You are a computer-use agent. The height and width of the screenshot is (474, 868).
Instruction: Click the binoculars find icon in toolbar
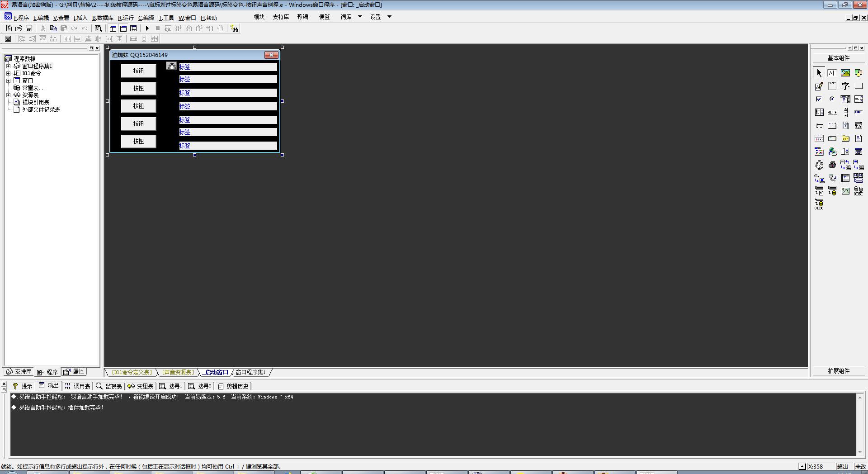(234, 28)
